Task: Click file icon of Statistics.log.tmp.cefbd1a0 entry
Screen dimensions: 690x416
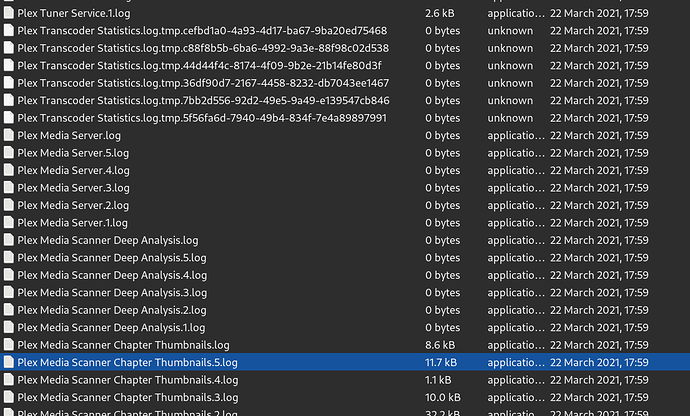Action: point(8,30)
